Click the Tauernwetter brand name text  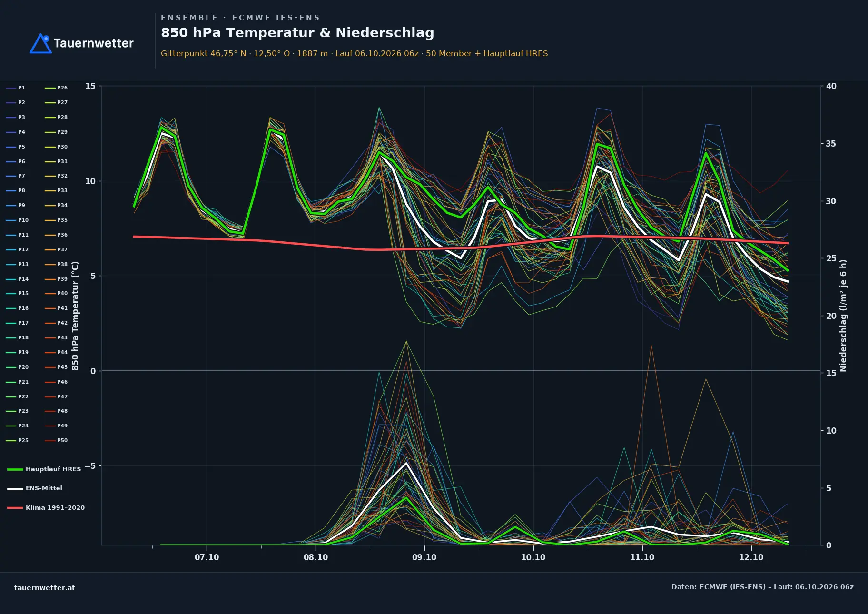point(93,43)
